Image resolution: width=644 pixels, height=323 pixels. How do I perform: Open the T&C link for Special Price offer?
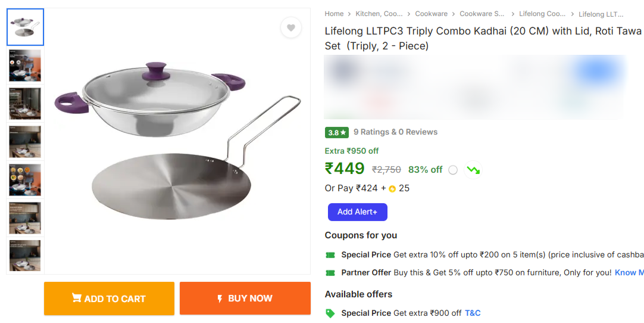473,313
